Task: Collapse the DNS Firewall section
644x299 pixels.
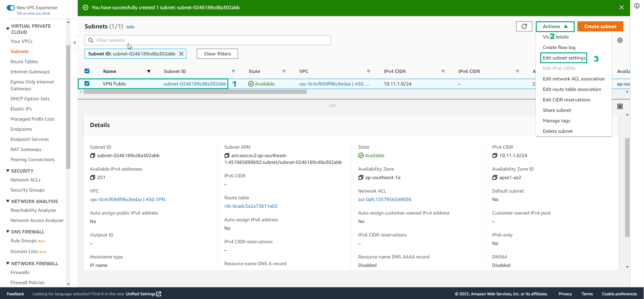Action: [8, 232]
